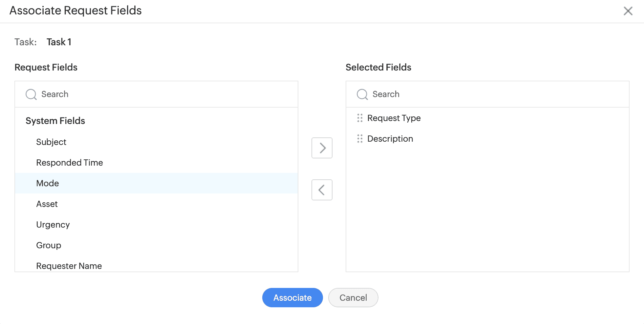This screenshot has width=644, height=324.
Task: Click the move-left arrow button
Action: [x=322, y=190]
